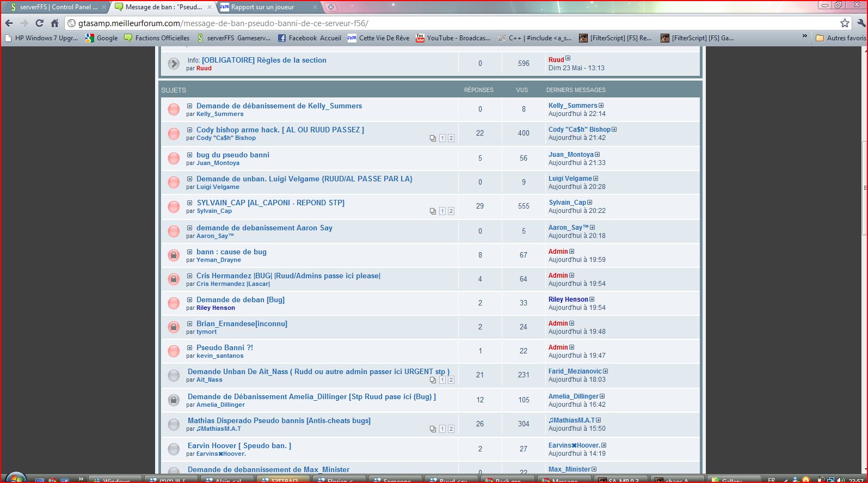
Task: Open the Factions Officielles bookmark
Action: click(x=157, y=38)
